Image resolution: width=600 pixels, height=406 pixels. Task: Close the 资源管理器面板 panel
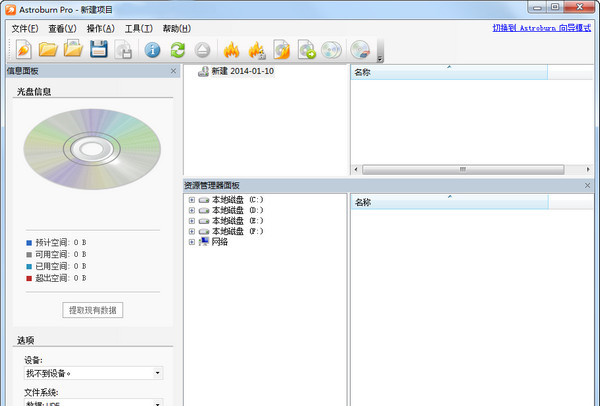click(x=587, y=186)
